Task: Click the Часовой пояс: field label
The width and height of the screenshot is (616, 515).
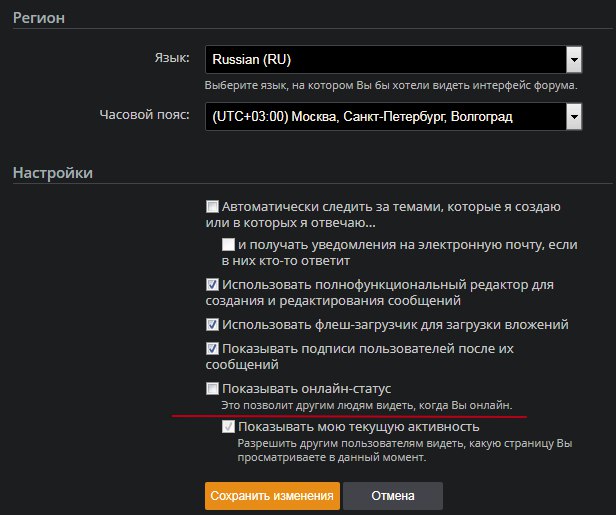Action: pos(146,117)
